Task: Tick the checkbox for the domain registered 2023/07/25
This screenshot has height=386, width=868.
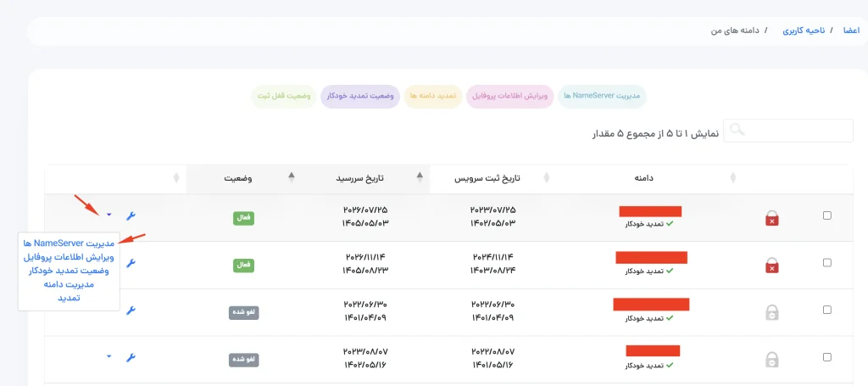Action: tap(827, 215)
